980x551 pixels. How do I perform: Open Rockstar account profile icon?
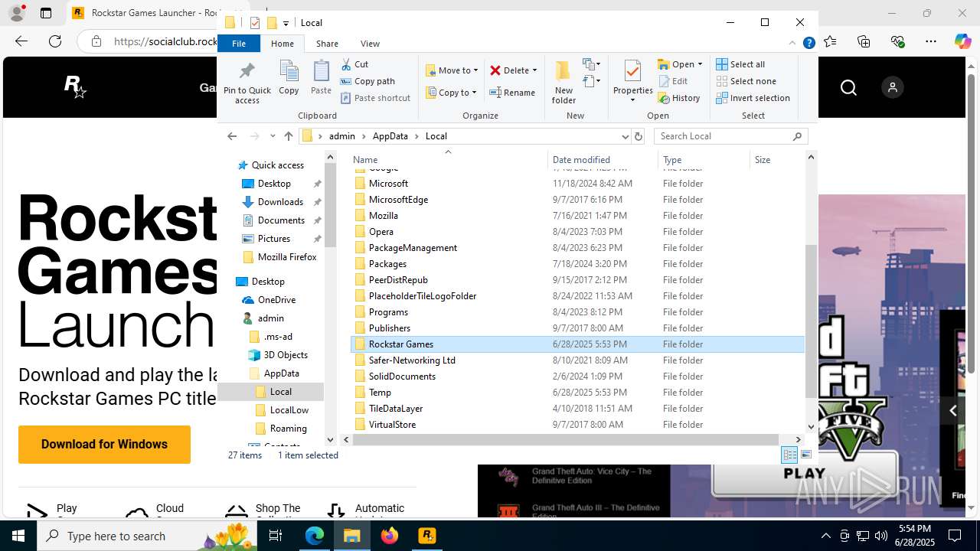point(892,88)
